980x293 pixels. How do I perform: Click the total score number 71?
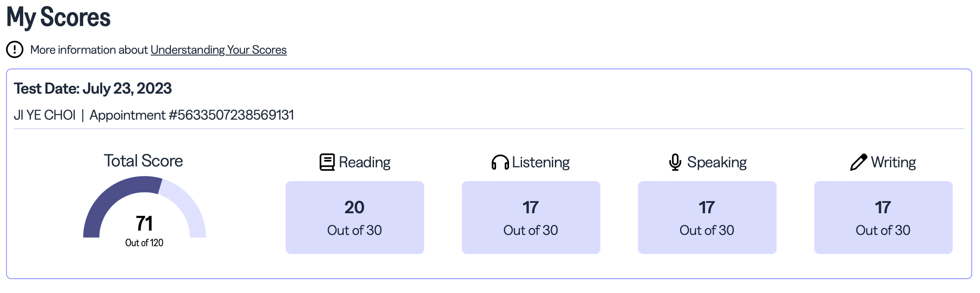coord(144,223)
